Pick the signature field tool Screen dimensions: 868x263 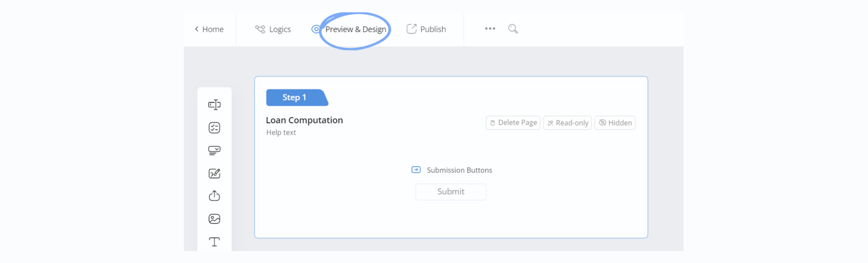[x=214, y=174]
